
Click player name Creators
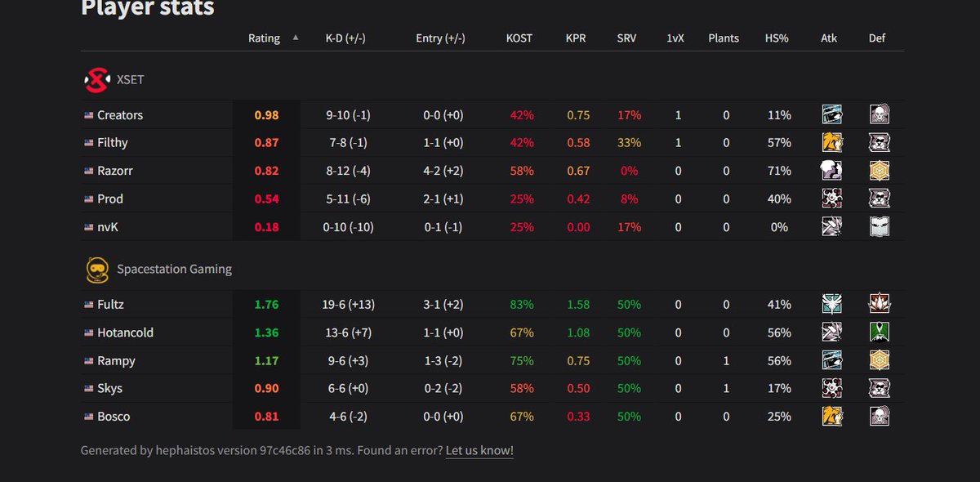click(x=120, y=115)
